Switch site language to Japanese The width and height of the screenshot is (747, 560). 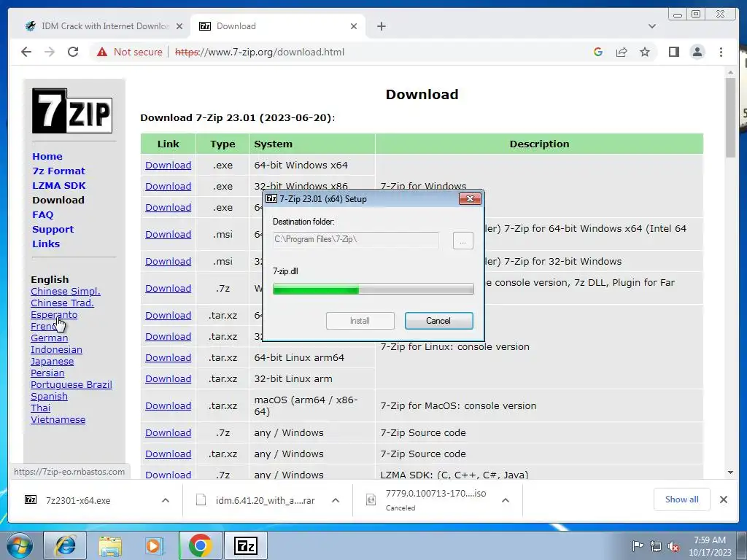point(53,362)
